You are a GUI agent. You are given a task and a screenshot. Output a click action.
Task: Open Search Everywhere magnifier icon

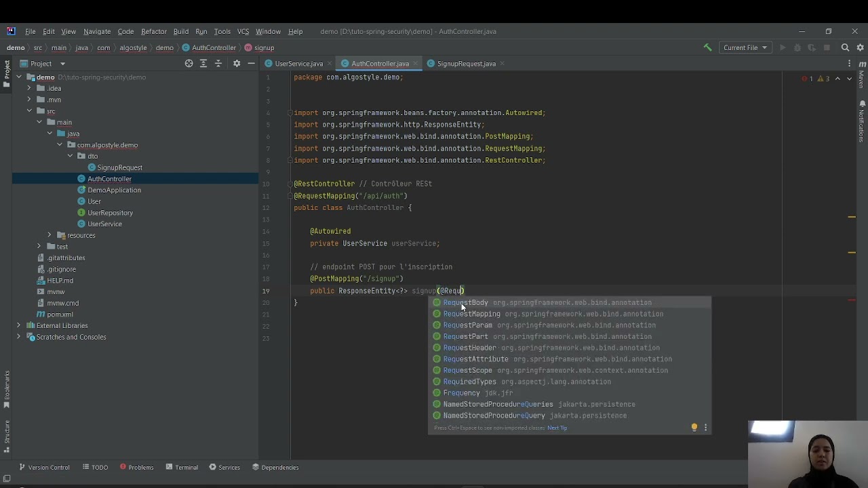pyautogui.click(x=845, y=47)
